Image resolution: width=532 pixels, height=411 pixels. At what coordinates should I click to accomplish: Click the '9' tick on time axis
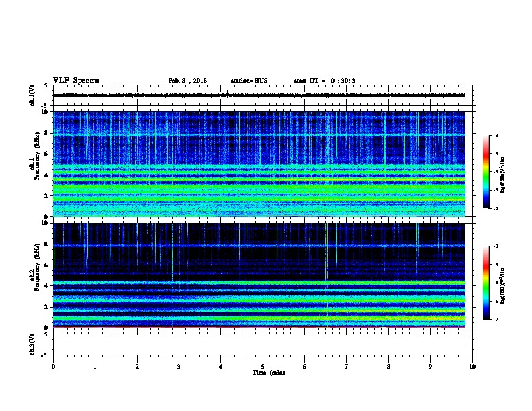[430, 366]
